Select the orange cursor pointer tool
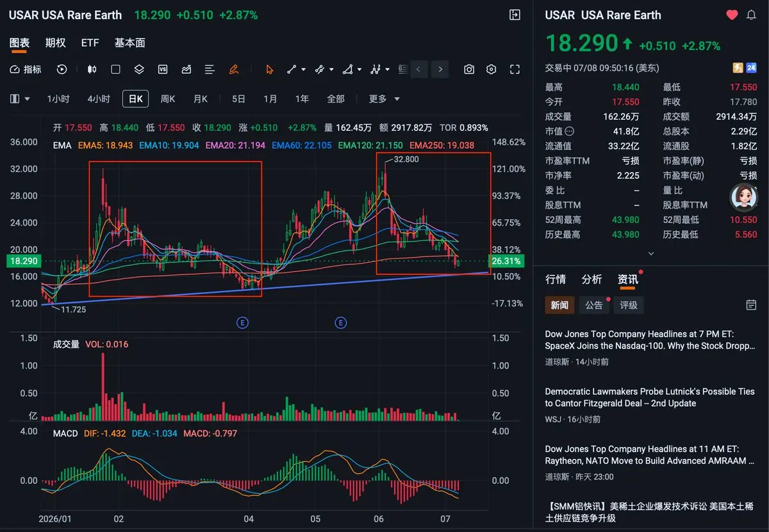This screenshot has height=532, width=769. [270, 69]
